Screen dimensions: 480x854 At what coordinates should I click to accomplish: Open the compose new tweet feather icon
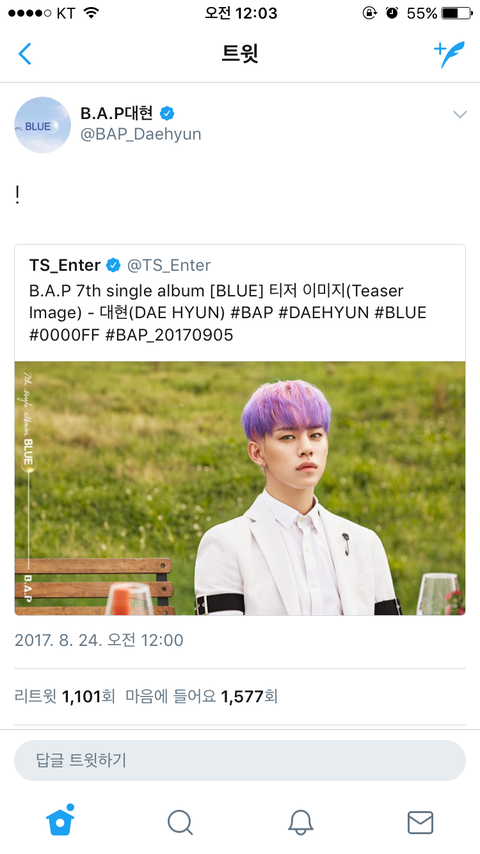449,54
